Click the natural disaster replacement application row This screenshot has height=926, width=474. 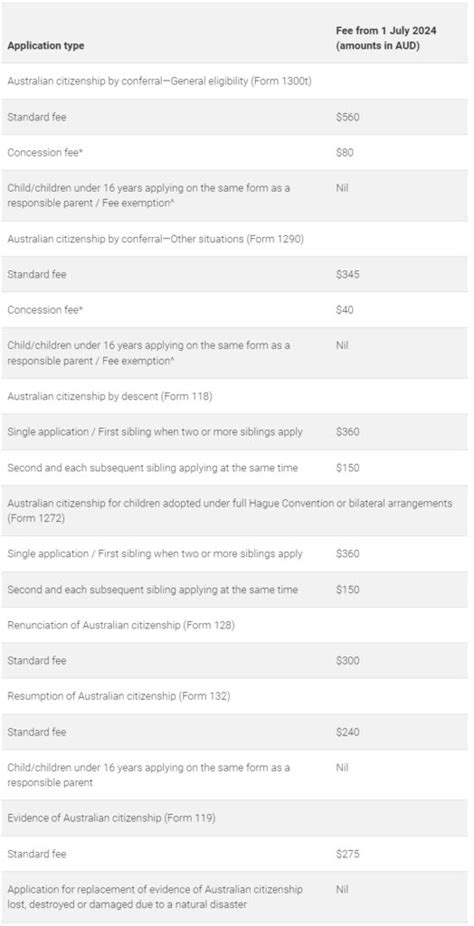234,897
